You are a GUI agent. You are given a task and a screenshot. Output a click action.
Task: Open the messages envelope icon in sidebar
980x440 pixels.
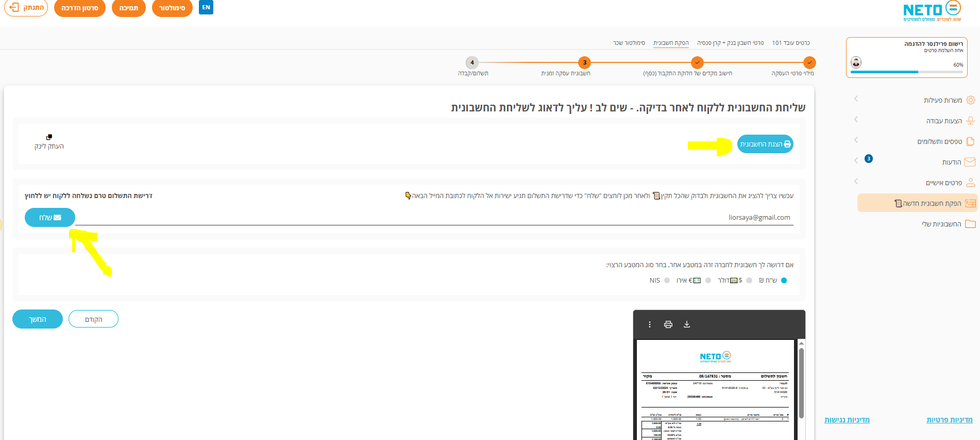point(970,162)
